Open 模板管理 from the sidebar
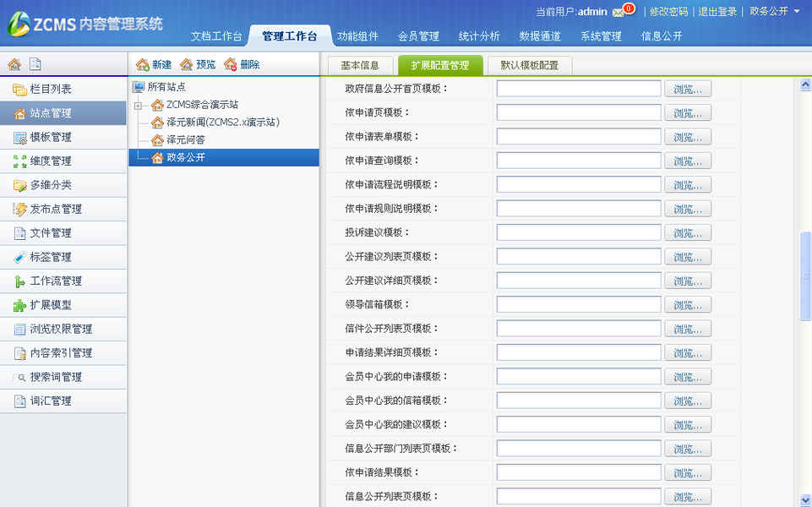This screenshot has width=812, height=507. [x=50, y=137]
